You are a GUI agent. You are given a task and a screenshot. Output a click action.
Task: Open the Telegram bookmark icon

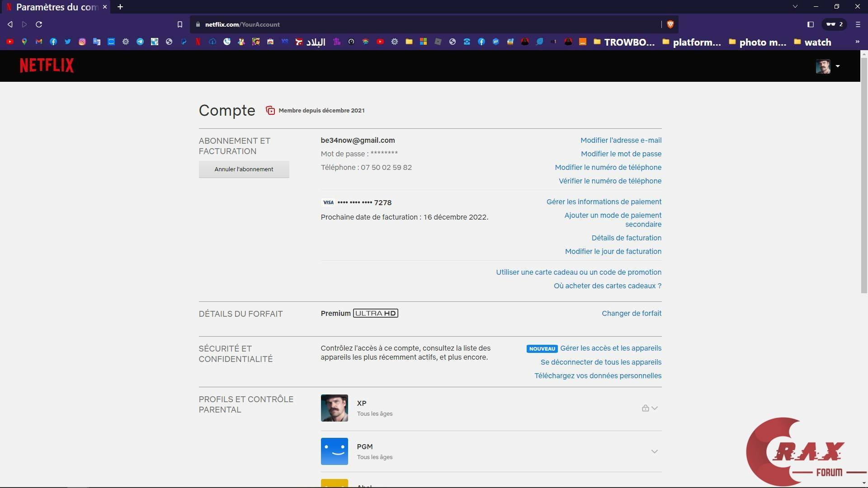pyautogui.click(x=140, y=42)
